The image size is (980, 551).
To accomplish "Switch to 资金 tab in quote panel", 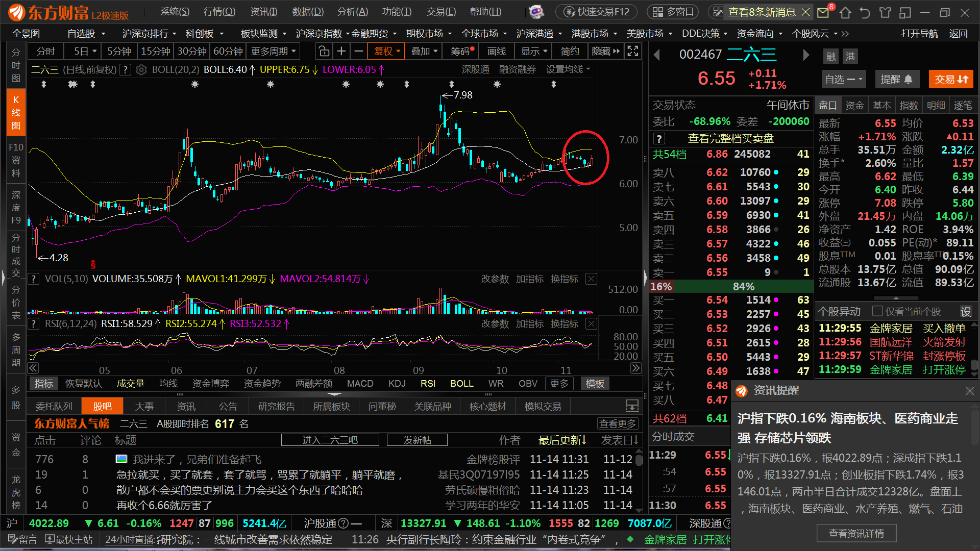I will pyautogui.click(x=854, y=105).
